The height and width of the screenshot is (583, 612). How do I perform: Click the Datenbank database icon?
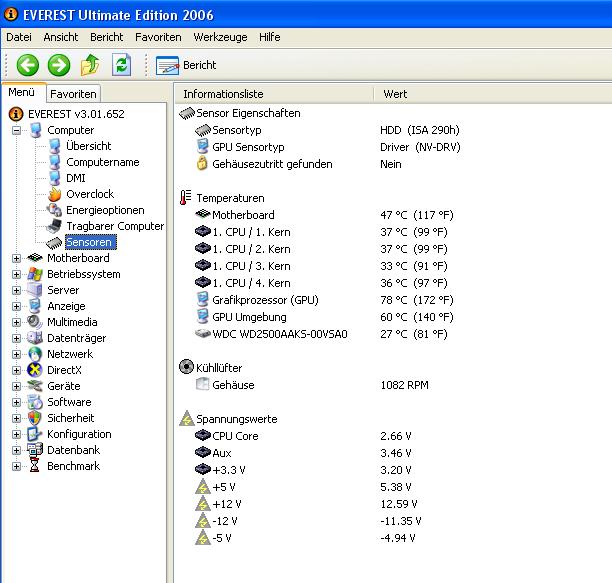point(35,450)
